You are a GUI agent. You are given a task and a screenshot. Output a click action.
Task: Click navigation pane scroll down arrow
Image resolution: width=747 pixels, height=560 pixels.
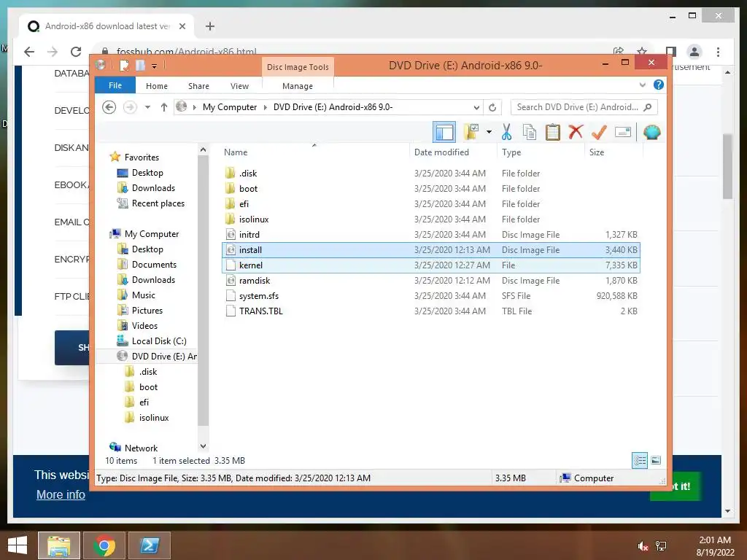tap(203, 446)
